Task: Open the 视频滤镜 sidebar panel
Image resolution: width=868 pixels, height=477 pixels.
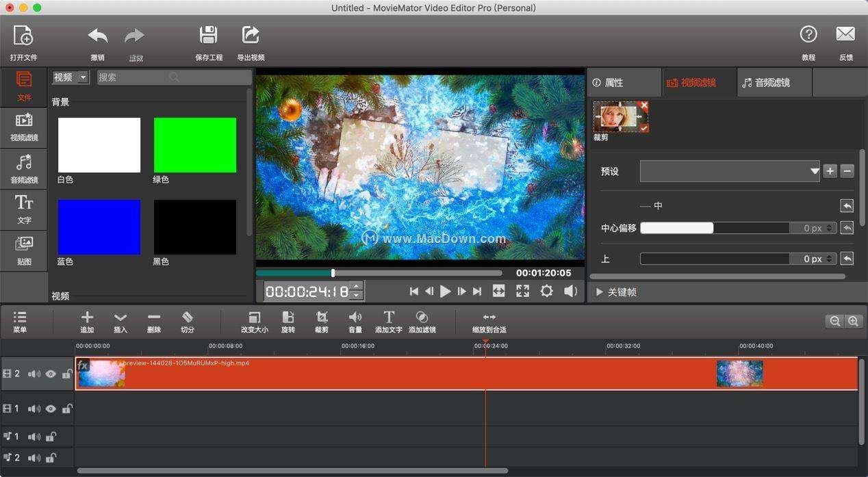Action: click(24, 127)
